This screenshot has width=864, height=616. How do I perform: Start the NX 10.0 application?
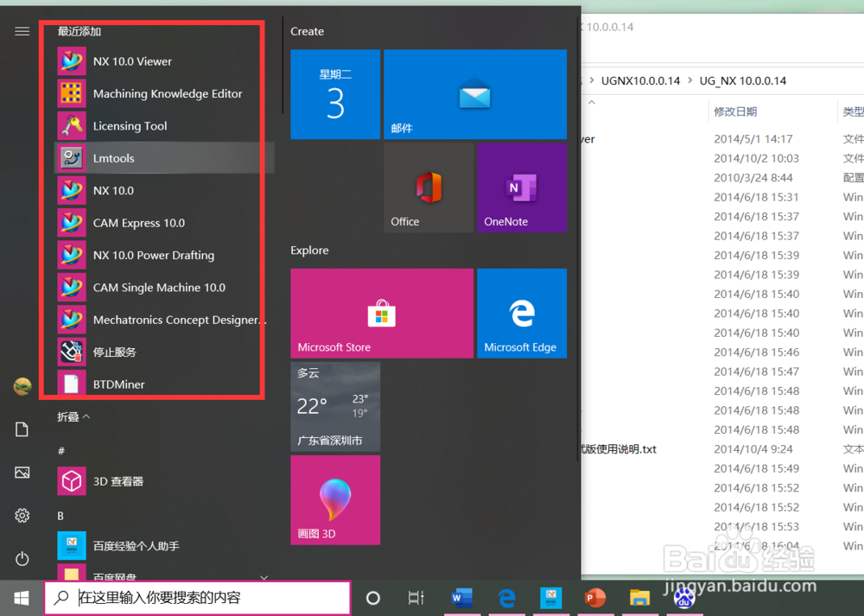point(164,191)
